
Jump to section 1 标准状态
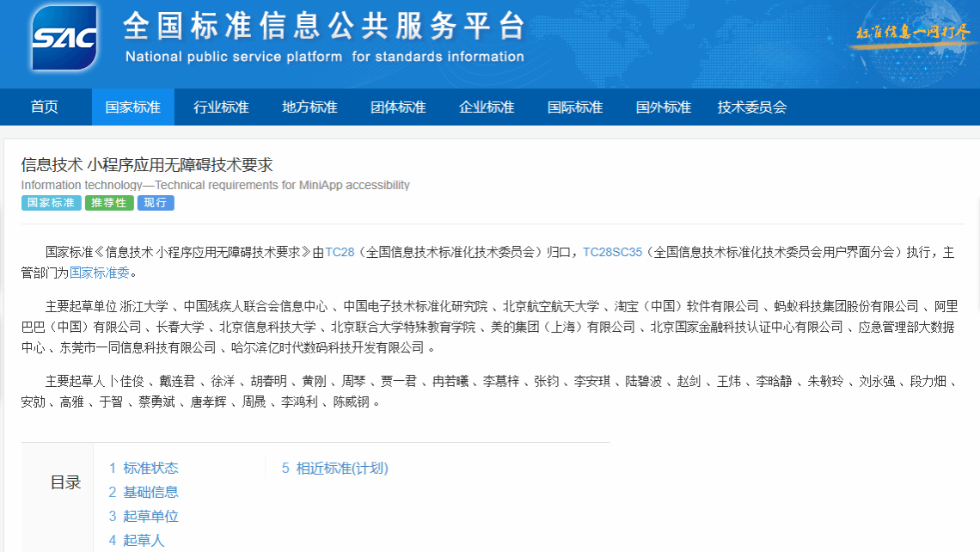point(144,468)
